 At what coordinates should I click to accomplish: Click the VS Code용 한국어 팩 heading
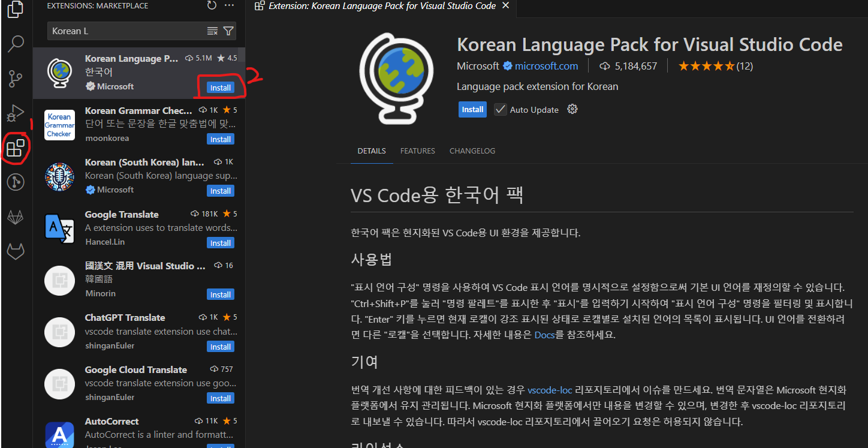[437, 194]
